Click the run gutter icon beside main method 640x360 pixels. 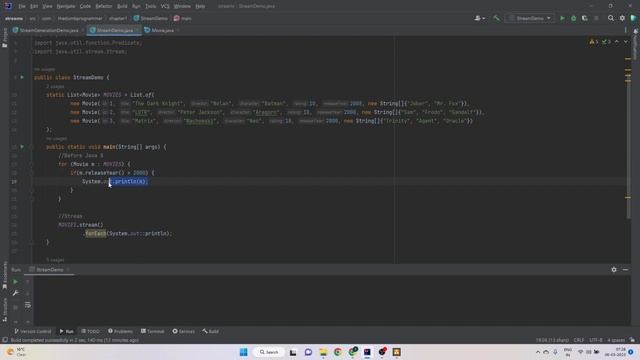[x=22, y=147]
